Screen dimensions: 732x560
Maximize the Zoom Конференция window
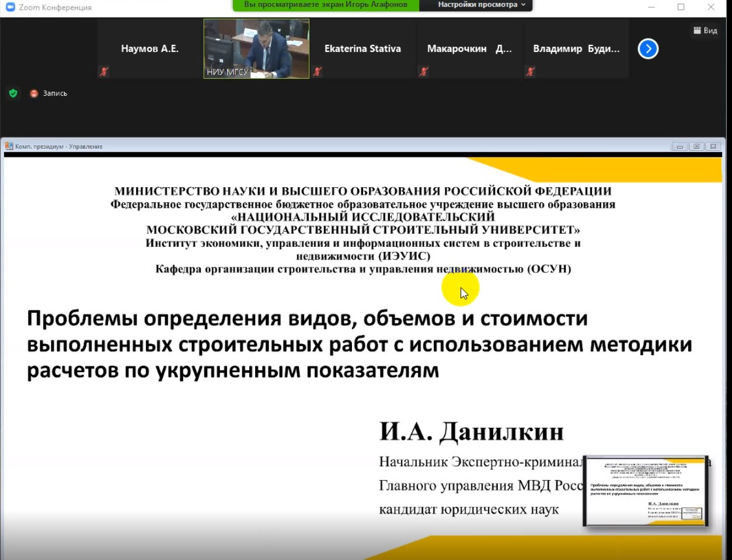coord(681,7)
